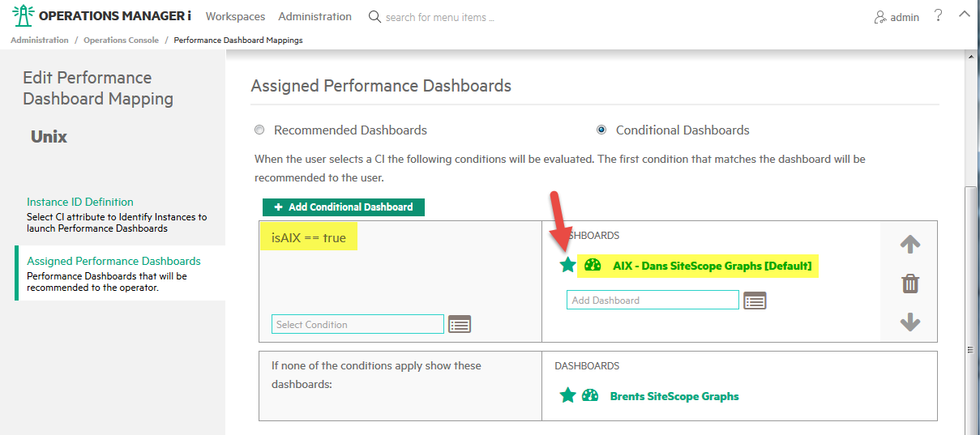Image resolution: width=980 pixels, height=435 pixels.
Task: Open the dashboard list icon beside Add Dashboard
Action: point(755,301)
